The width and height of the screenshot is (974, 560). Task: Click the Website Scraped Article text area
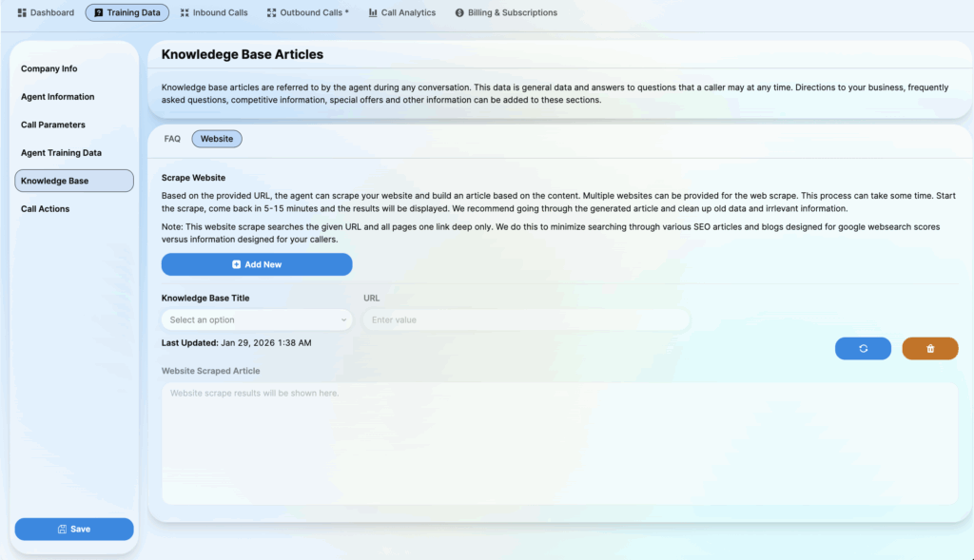[x=559, y=442]
